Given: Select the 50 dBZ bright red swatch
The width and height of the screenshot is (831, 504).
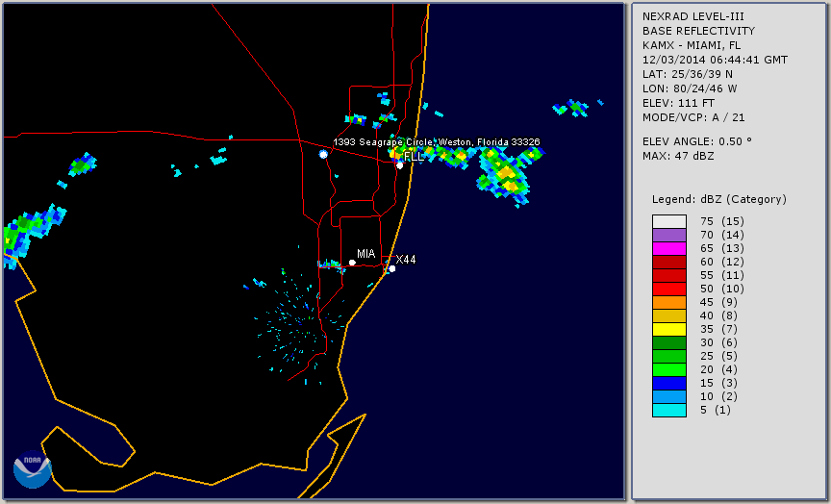Looking at the screenshot, I should click(669, 289).
